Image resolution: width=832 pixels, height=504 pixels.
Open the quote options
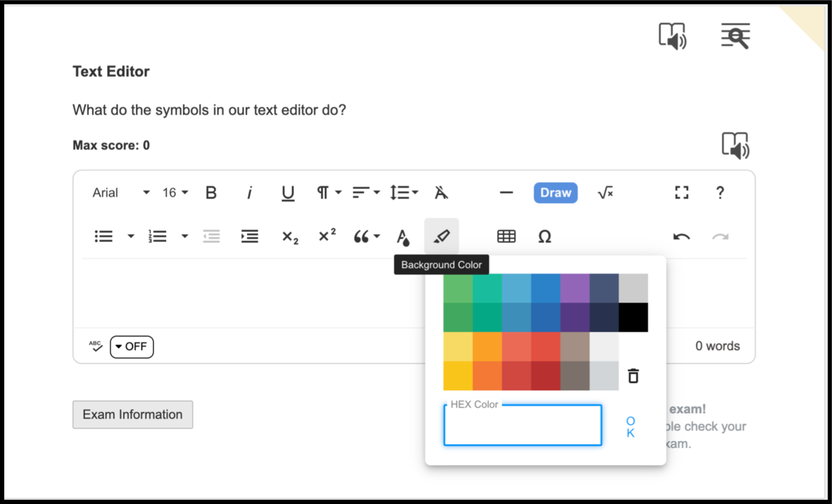[x=367, y=237]
